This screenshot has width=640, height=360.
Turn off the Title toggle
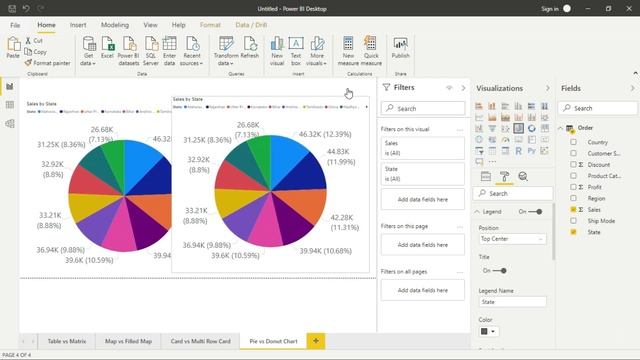499,271
